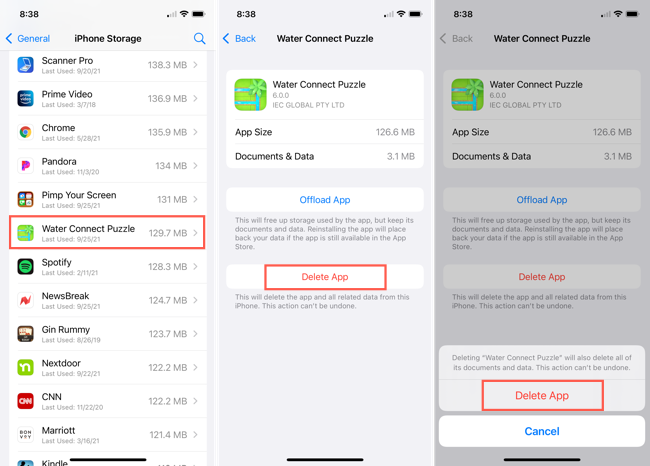Open the Pimp Your Screen storage entry
The height and width of the screenshot is (466, 650).
[108, 199]
